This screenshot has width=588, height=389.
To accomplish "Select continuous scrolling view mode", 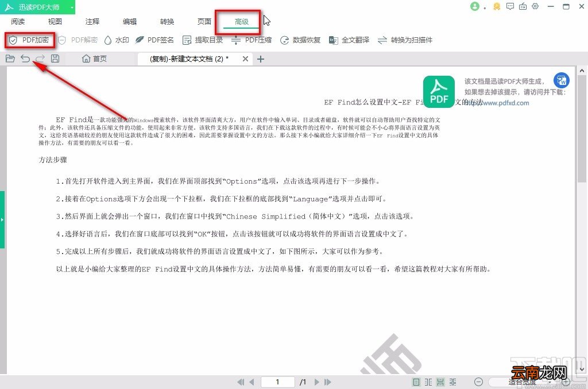I will [440, 382].
